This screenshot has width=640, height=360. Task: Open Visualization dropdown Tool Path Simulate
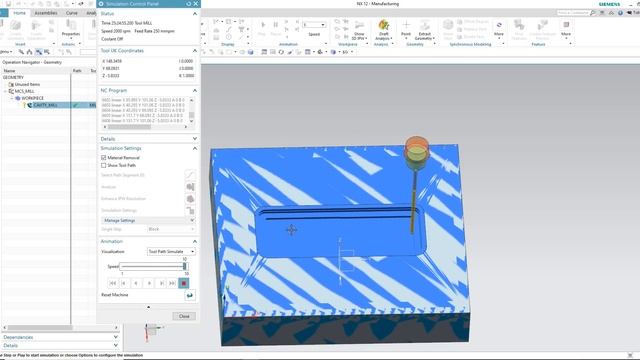pyautogui.click(x=171, y=251)
